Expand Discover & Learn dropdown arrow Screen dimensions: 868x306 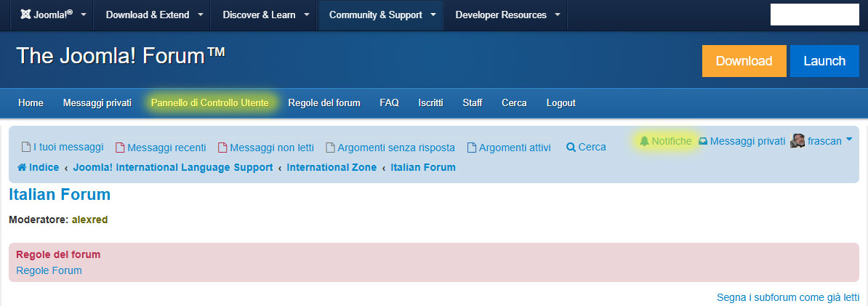pos(307,15)
